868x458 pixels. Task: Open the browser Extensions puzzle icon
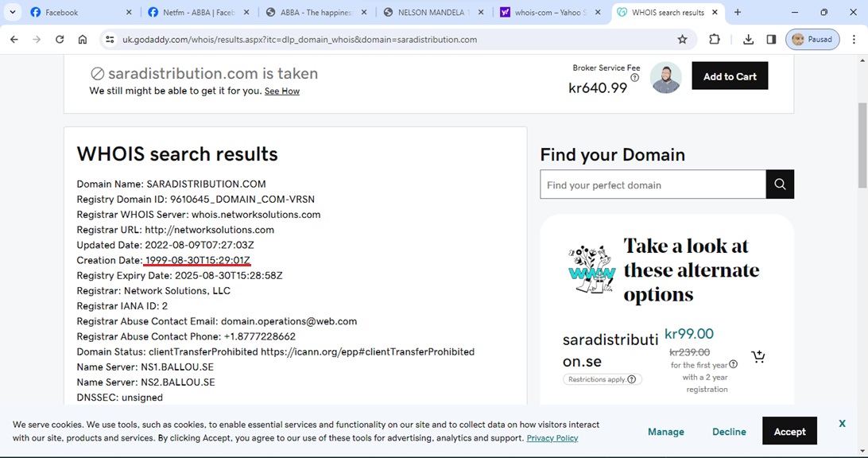[715, 39]
